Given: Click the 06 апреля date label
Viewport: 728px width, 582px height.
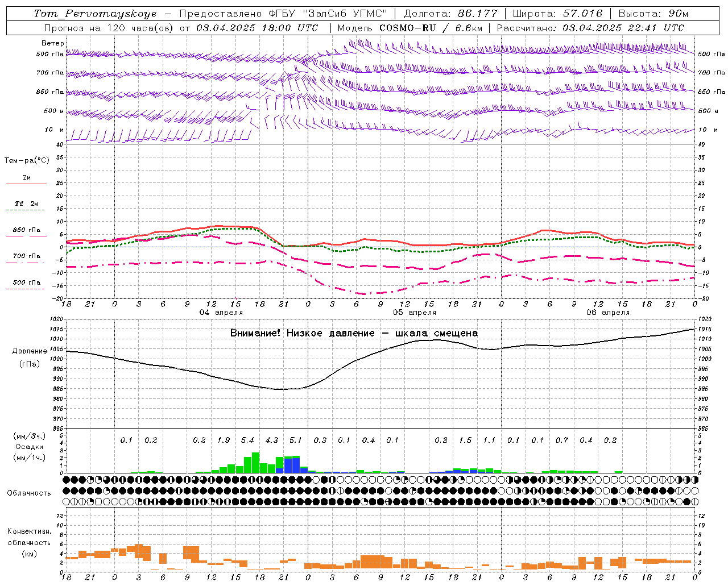Looking at the screenshot, I should click(x=608, y=313).
